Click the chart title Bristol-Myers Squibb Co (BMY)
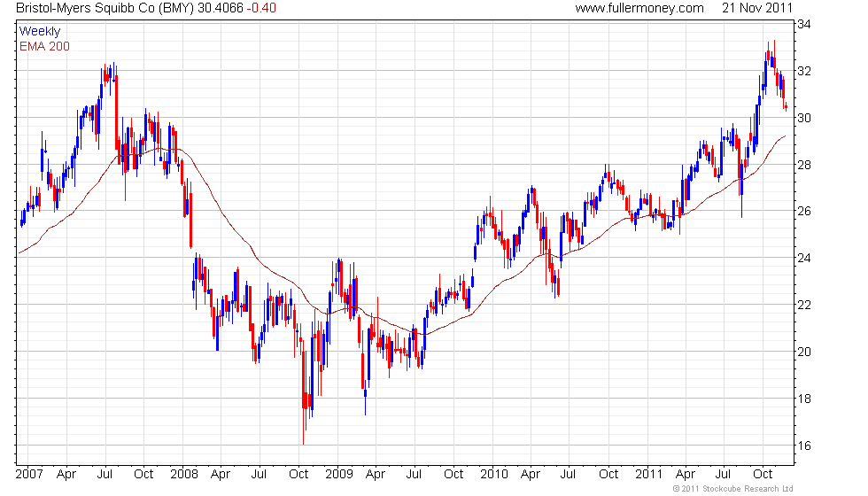 coord(105,8)
